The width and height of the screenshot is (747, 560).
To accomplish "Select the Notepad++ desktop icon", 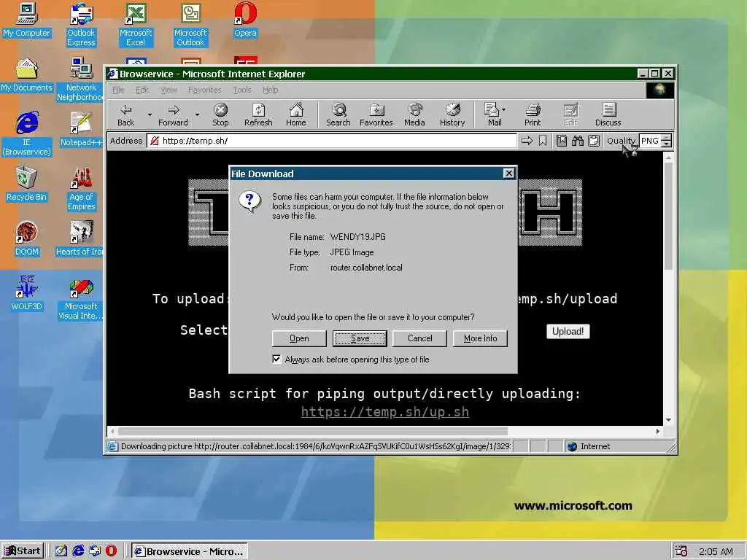I will pyautogui.click(x=81, y=128).
